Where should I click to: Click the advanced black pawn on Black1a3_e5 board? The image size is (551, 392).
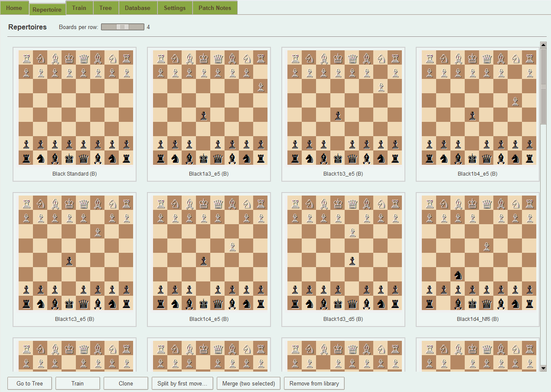203,115
